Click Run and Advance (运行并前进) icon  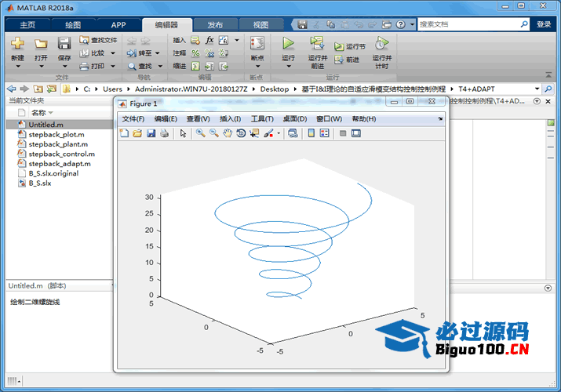pos(317,43)
